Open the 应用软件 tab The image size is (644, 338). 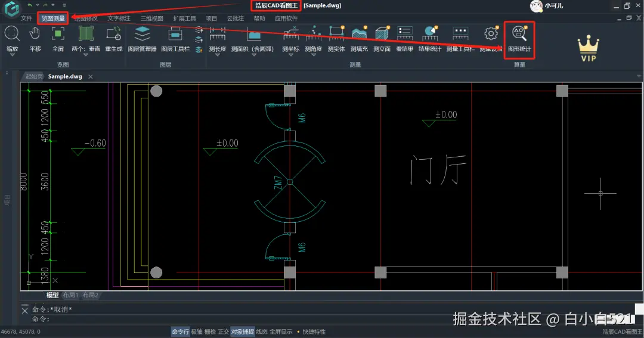[x=286, y=18]
